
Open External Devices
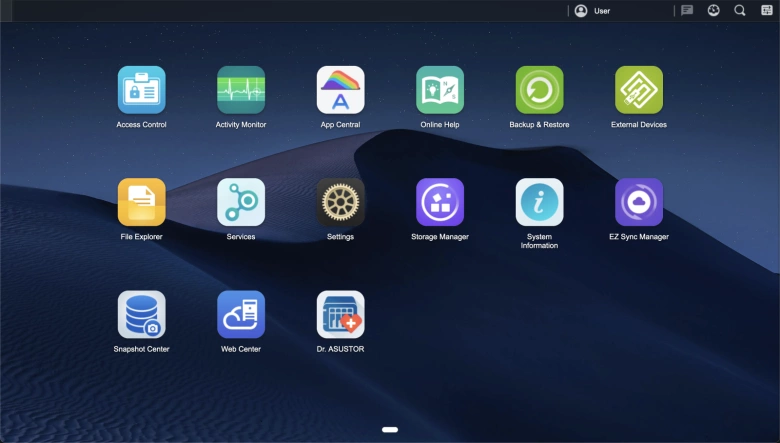(639, 90)
